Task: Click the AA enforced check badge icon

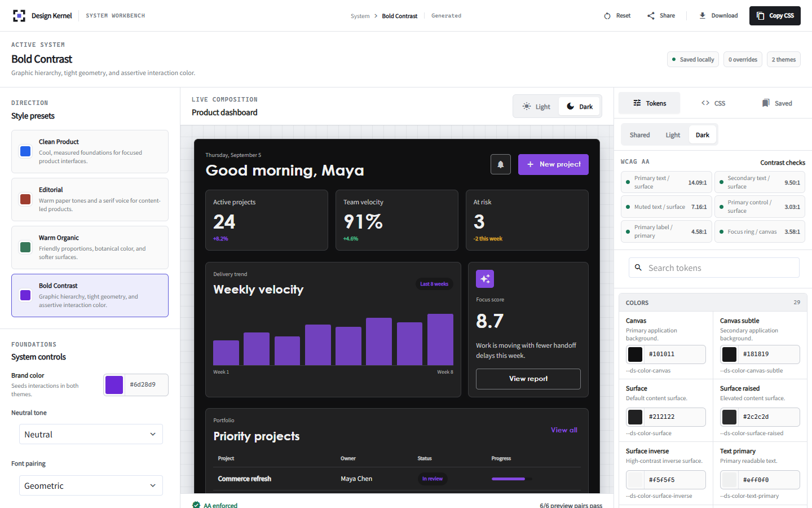Action: 196,505
